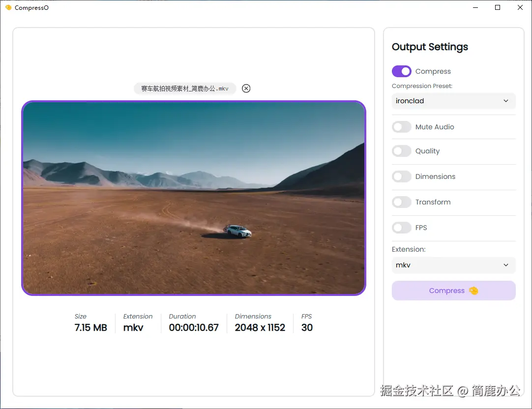The width and height of the screenshot is (532, 409).
Task: Click the chevron on the ironclad preset selector
Action: pos(505,101)
